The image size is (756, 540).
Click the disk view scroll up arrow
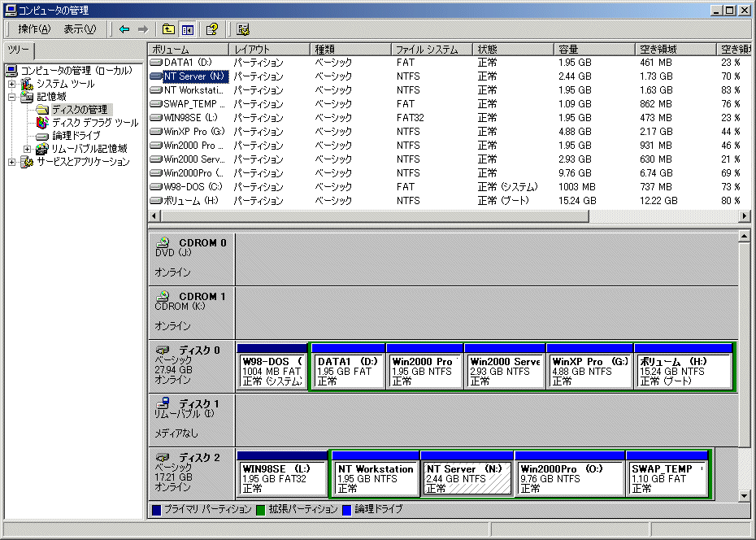745,237
